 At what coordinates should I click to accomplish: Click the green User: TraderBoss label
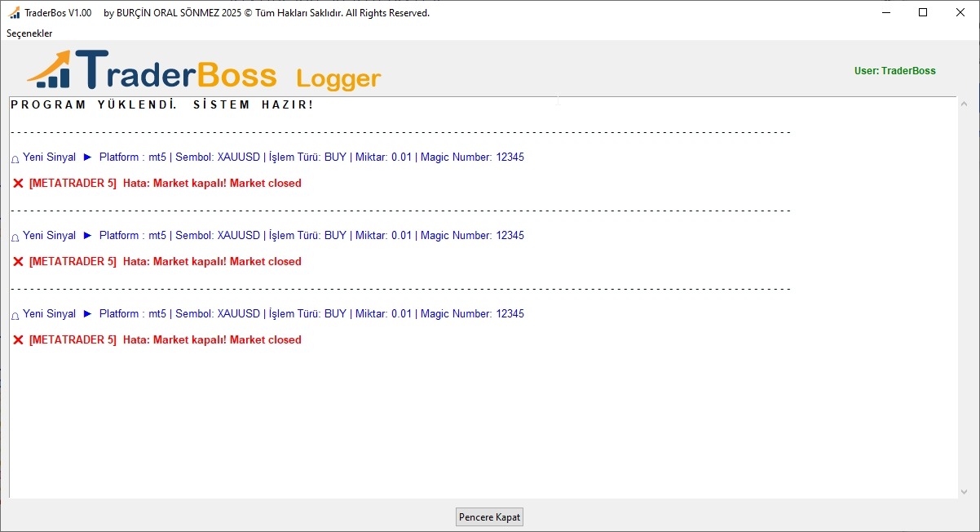click(894, 70)
